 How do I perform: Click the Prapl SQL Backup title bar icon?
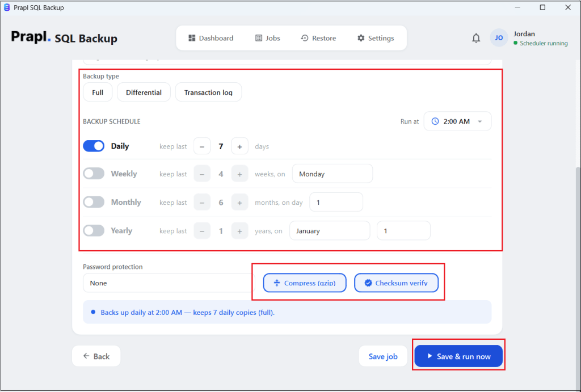pyautogui.click(x=7, y=7)
